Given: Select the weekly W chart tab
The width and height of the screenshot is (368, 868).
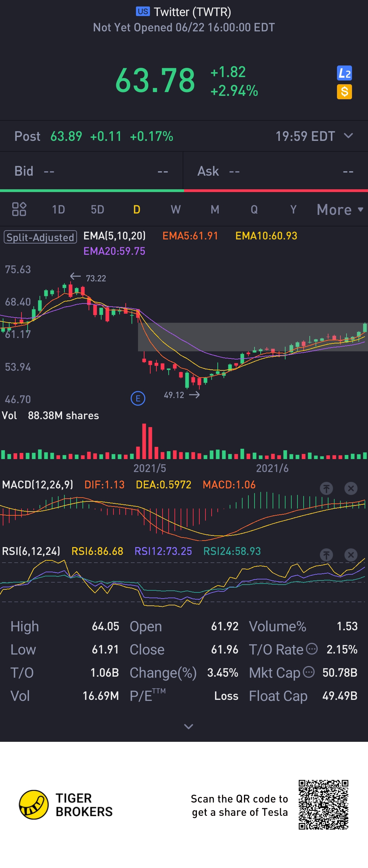Looking at the screenshot, I should click(x=176, y=209).
